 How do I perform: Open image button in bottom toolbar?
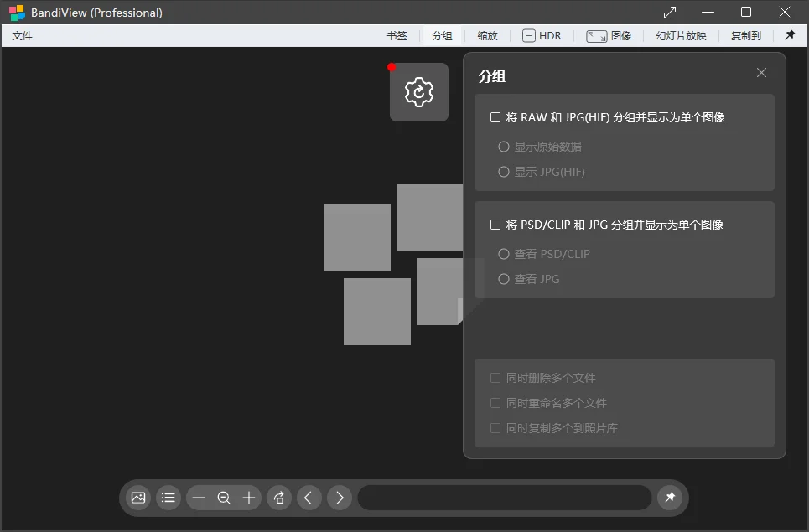(x=138, y=498)
